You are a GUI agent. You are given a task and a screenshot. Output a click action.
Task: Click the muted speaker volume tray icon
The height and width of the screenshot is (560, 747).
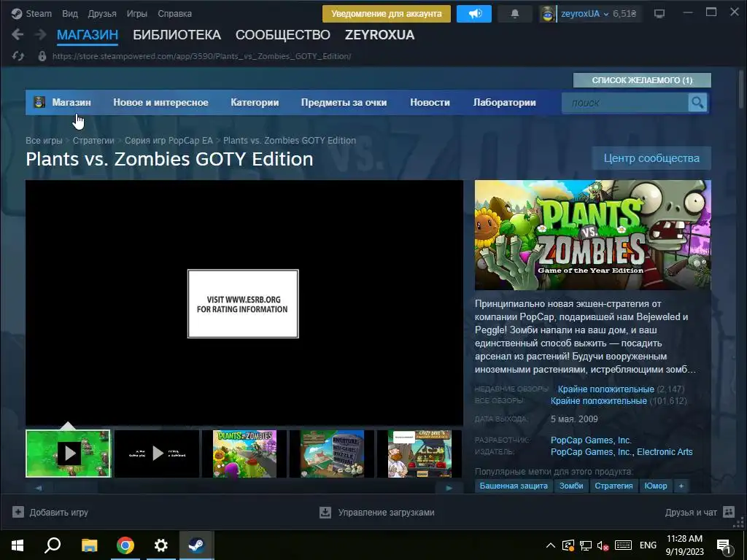click(603, 545)
